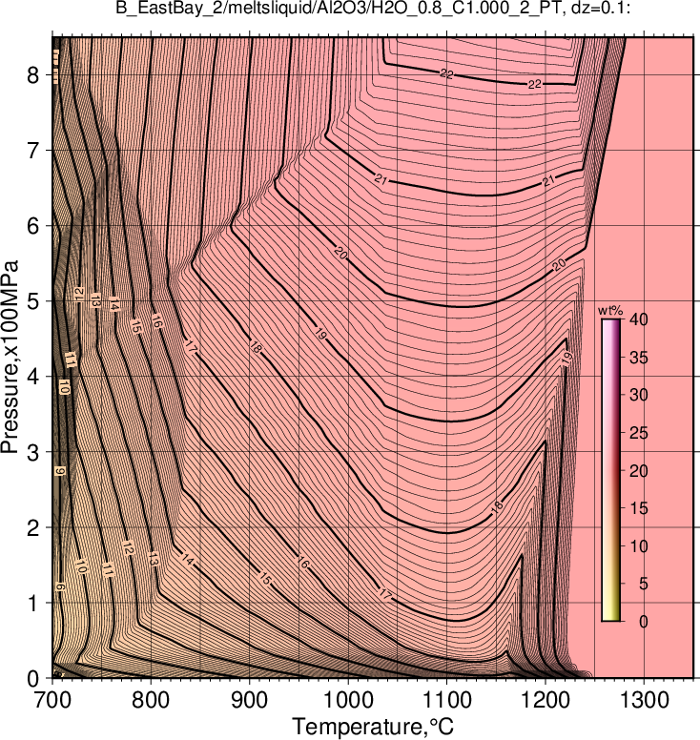Click the '1100' temperature tick label
Viewport: 700px width, 740px height.
(446, 700)
